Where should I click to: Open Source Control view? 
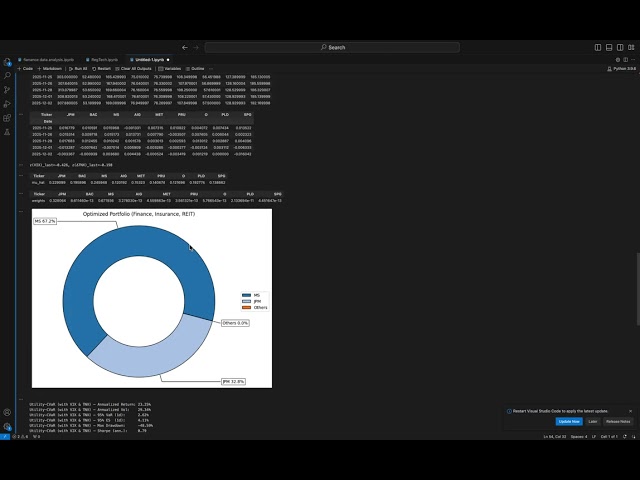(x=7, y=89)
